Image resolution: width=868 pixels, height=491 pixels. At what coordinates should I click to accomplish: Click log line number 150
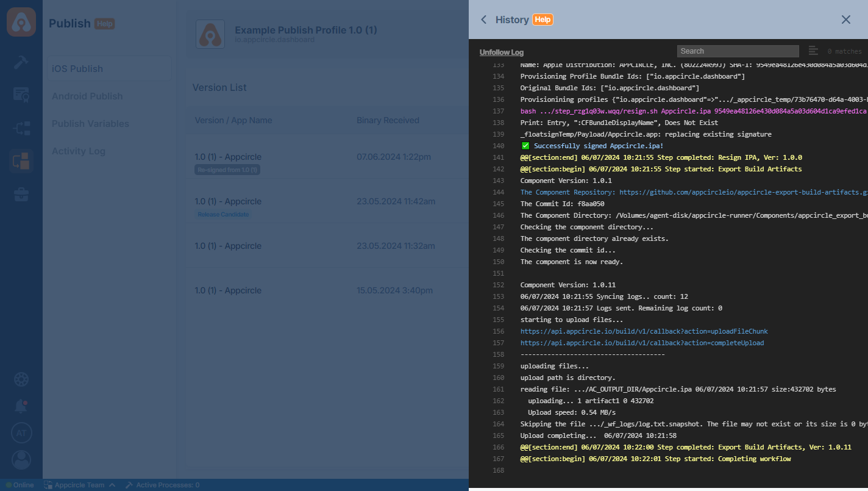coord(498,262)
